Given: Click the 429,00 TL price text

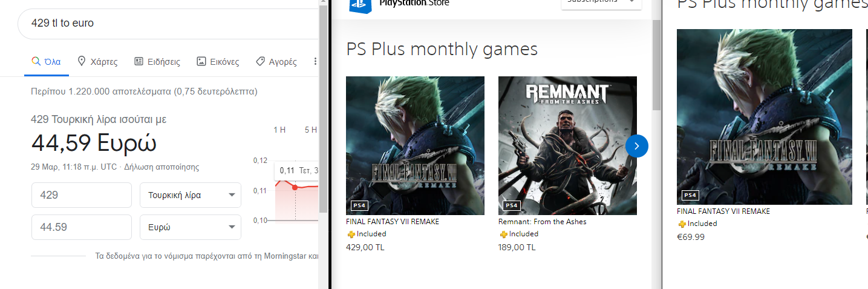Looking at the screenshot, I should (365, 247).
